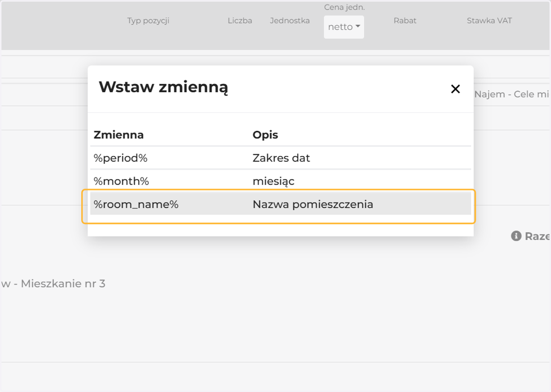The width and height of the screenshot is (551, 392).
Task: Select the %period% variable row
Action: tap(281, 158)
